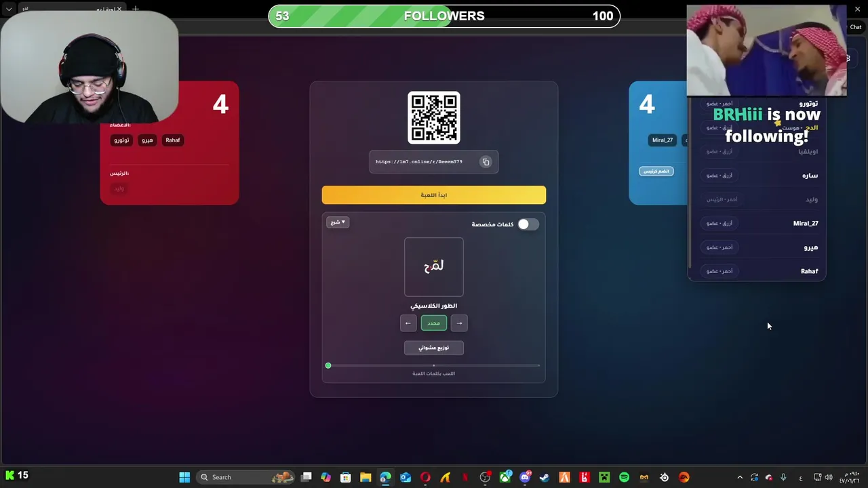Select the Miral_27 row in player list
The height and width of the screenshot is (488, 868).
(758, 223)
